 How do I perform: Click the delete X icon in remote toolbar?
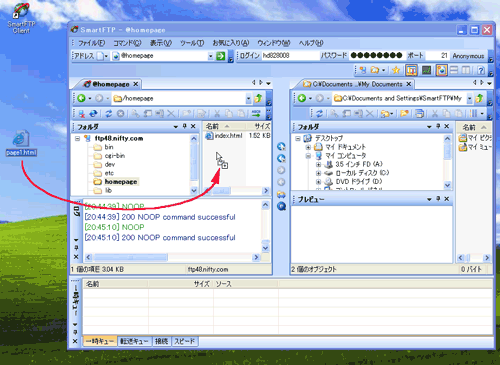[x=171, y=114]
